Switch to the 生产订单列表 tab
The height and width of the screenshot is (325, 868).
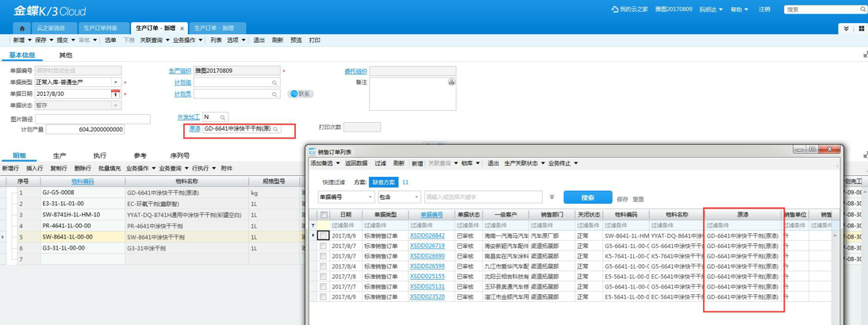pyautogui.click(x=100, y=29)
